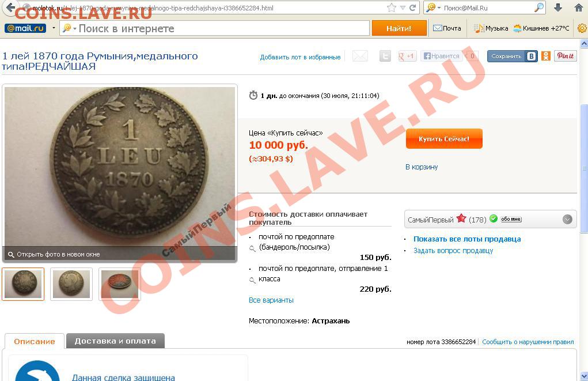
Task: Expand seller СамыйПервый info dropdown
Action: [567, 219]
